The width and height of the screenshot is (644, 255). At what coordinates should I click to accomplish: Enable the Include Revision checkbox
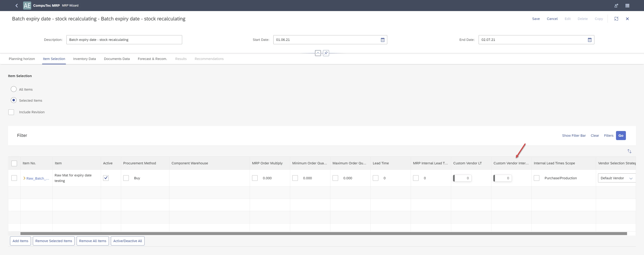tap(11, 112)
